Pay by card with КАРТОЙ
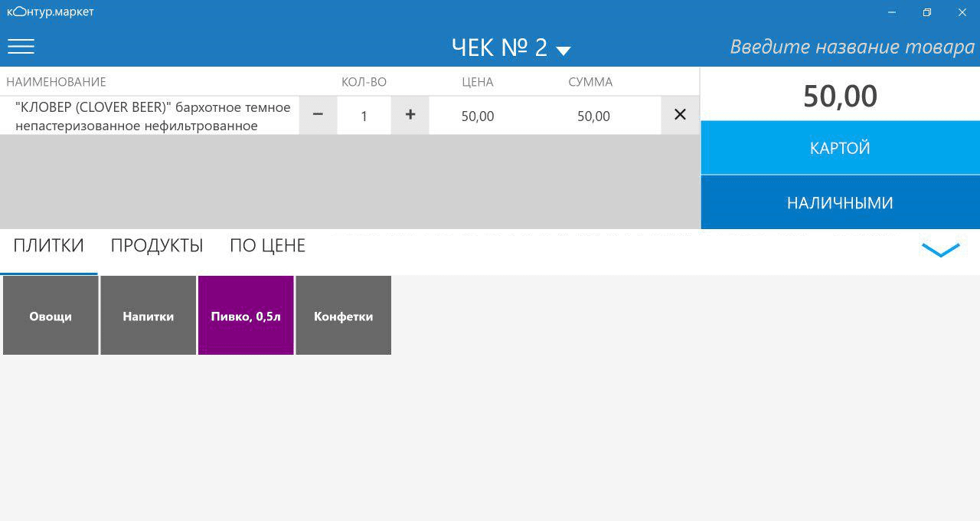 point(840,148)
